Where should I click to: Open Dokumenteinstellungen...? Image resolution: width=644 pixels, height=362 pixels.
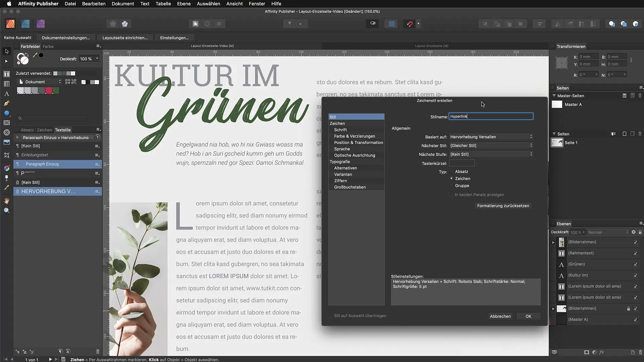coord(66,38)
